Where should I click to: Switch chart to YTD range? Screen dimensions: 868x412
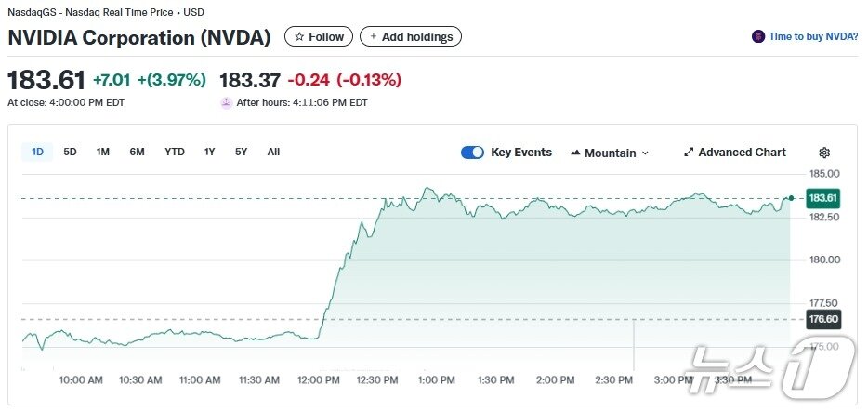pos(175,152)
